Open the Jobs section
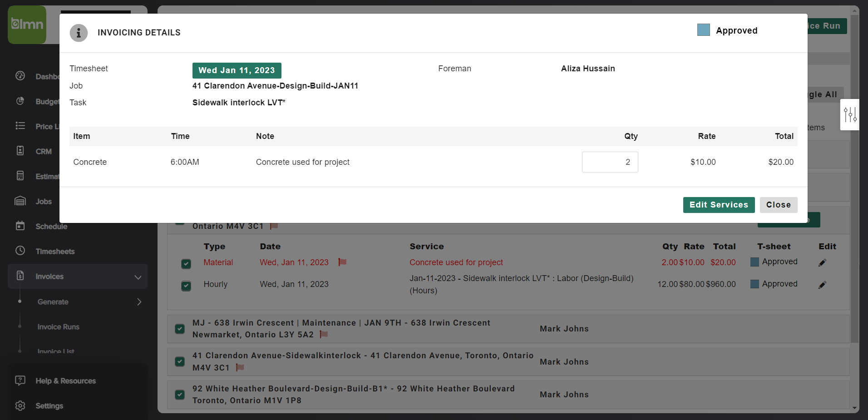Screen dimensions: 868x420 coord(20,201)
